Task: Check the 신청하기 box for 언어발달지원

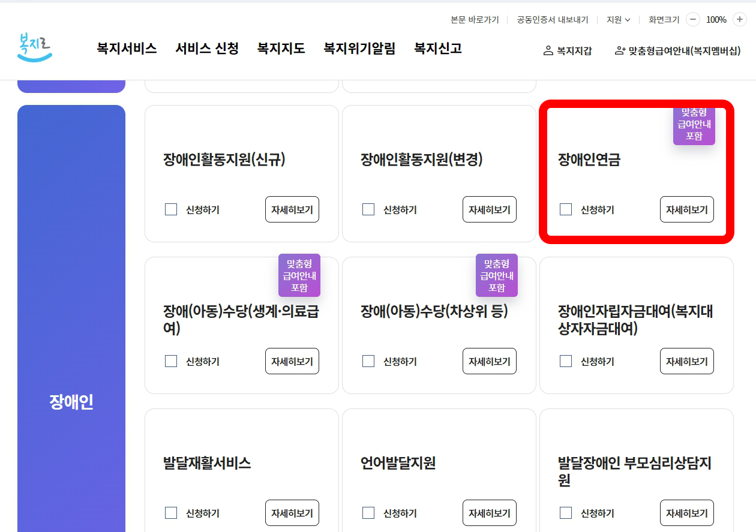Action: 368,513
